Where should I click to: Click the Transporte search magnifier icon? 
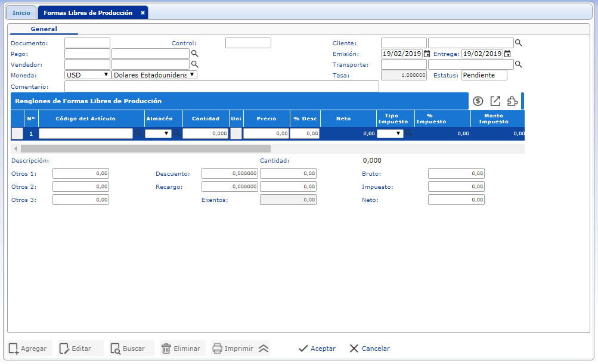[519, 64]
